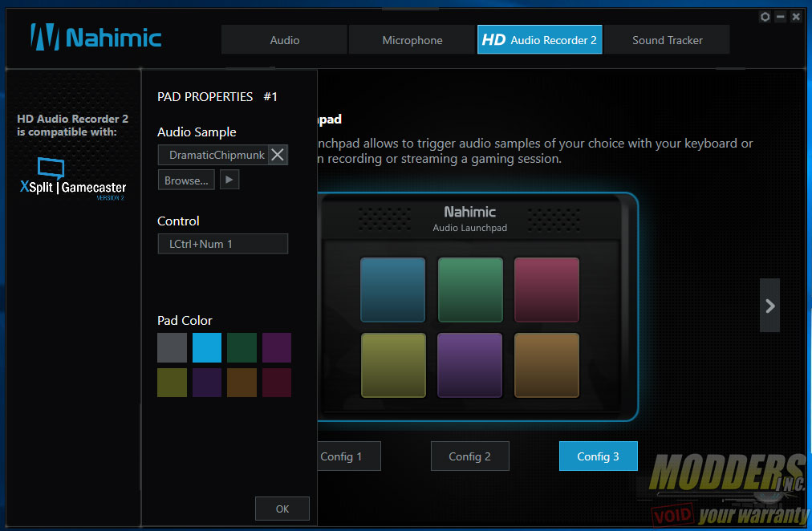Image resolution: width=812 pixels, height=531 pixels.
Task: Choose the gray pad color
Action: click(172, 348)
